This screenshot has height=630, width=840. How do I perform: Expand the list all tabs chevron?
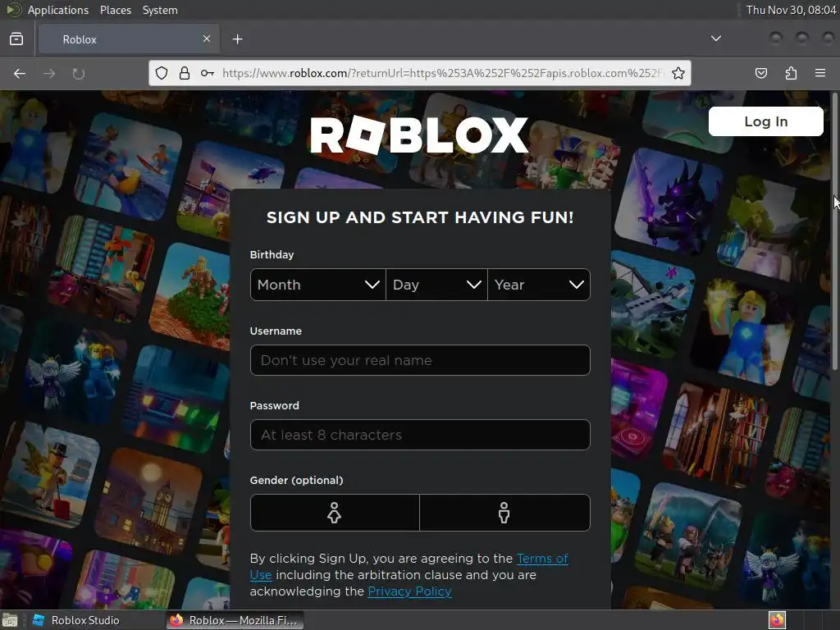pos(715,39)
